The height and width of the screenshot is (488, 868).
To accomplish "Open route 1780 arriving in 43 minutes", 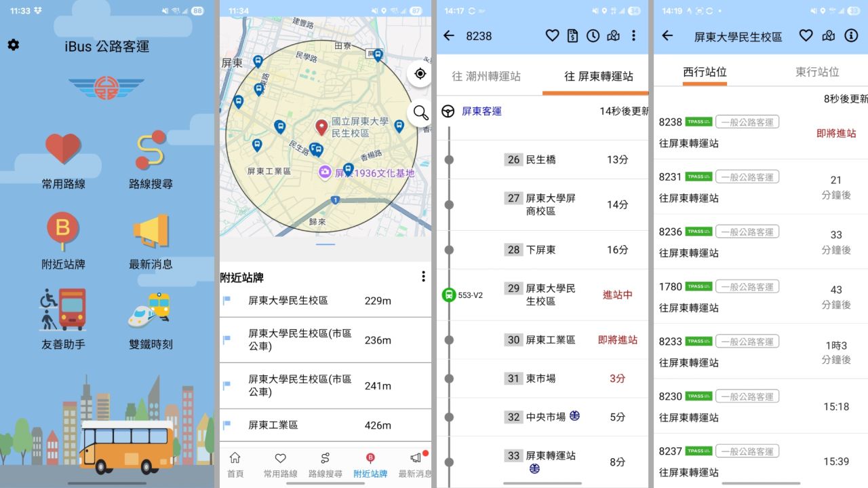I will click(760, 297).
